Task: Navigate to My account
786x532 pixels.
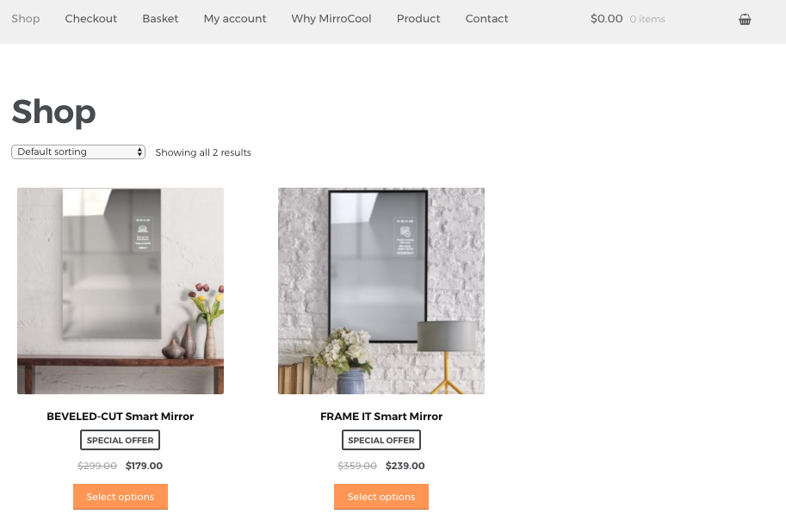Action: [x=235, y=19]
